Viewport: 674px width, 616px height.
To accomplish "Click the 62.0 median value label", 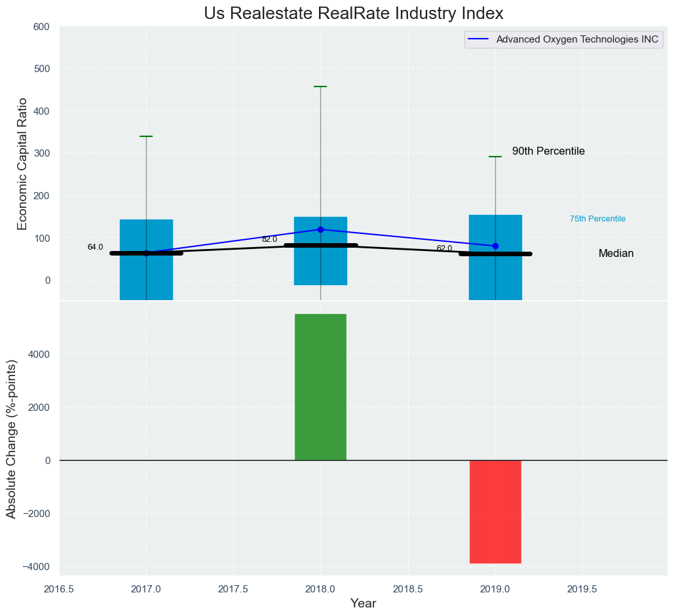I will [x=444, y=248].
